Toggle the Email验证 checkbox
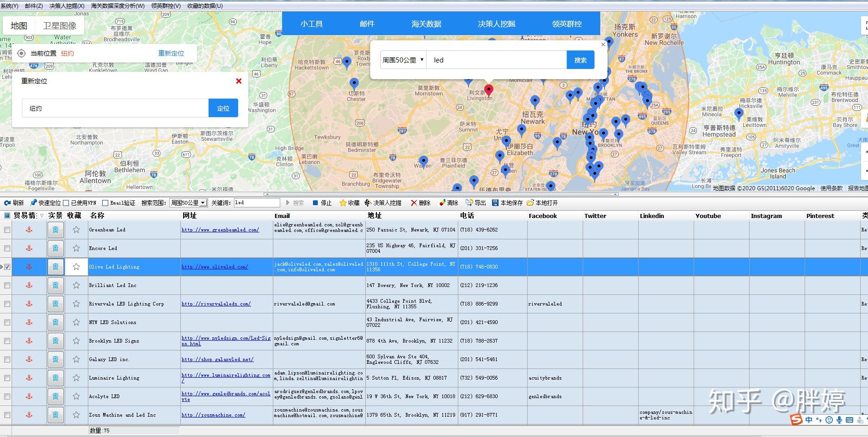The height and width of the screenshot is (437, 868). coord(105,203)
